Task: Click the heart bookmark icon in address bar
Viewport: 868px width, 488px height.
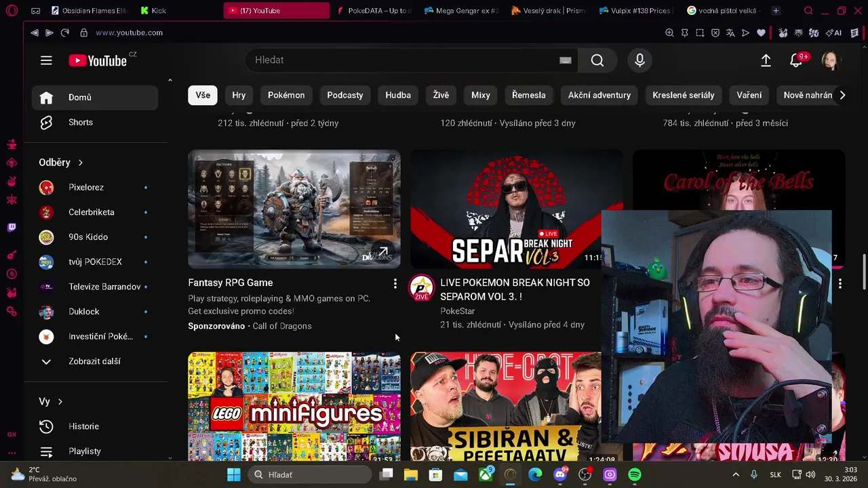Action: 761,33
